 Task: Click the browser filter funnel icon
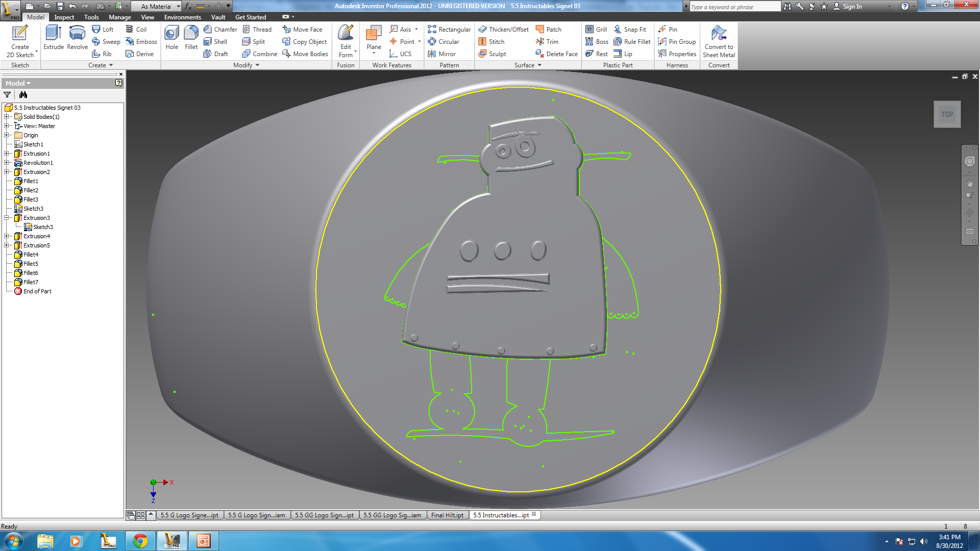coord(7,94)
